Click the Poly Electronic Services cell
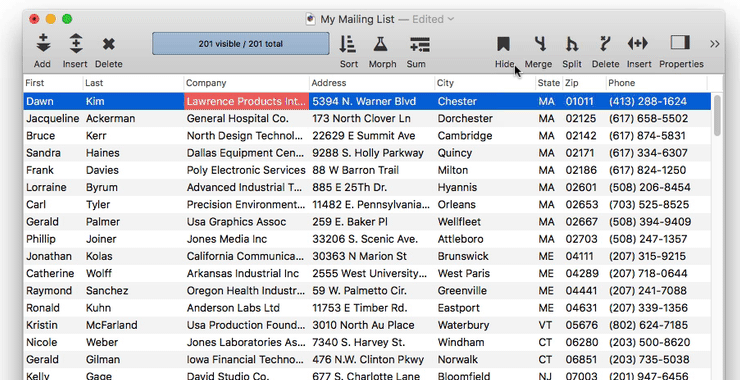740x380 pixels. coord(246,170)
